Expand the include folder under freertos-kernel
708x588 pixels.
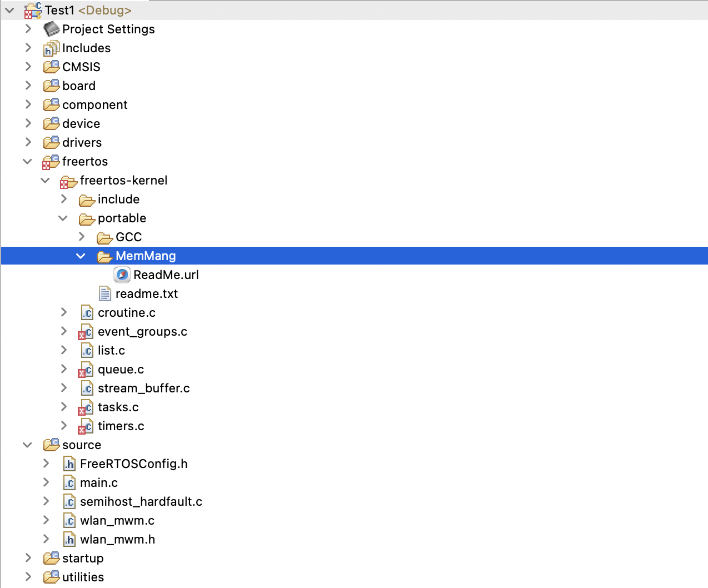click(63, 199)
